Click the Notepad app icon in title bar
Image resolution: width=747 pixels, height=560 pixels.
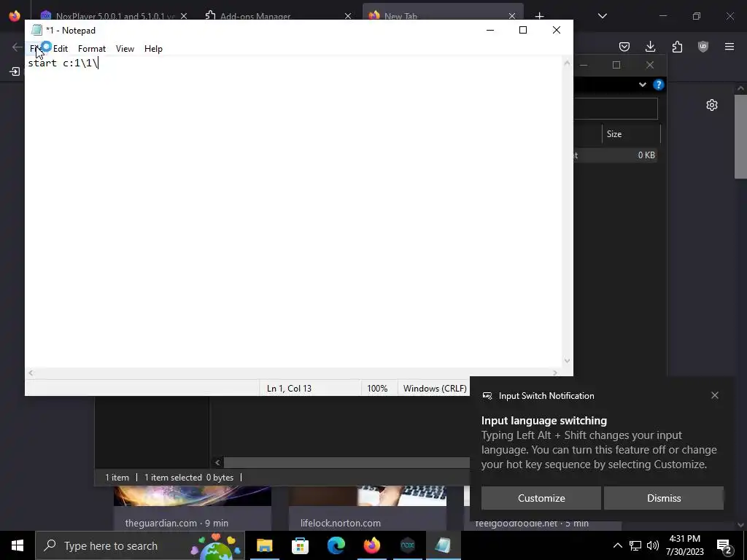click(36, 30)
